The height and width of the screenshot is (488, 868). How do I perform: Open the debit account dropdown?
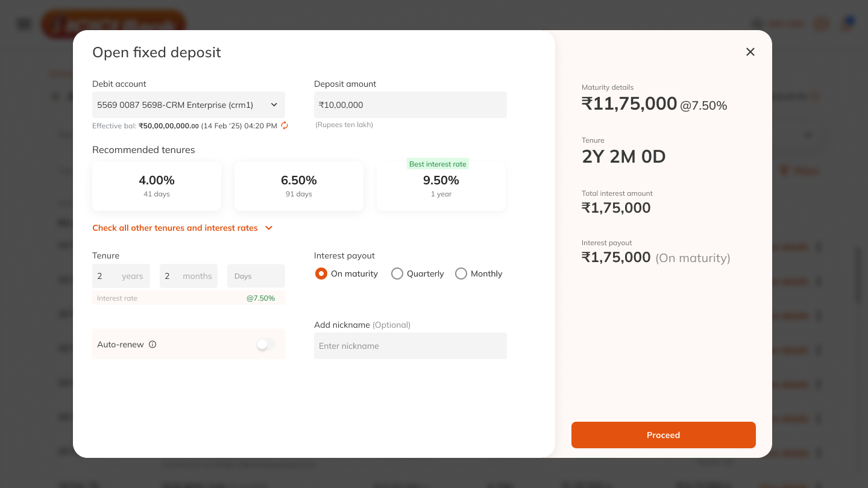click(x=188, y=104)
